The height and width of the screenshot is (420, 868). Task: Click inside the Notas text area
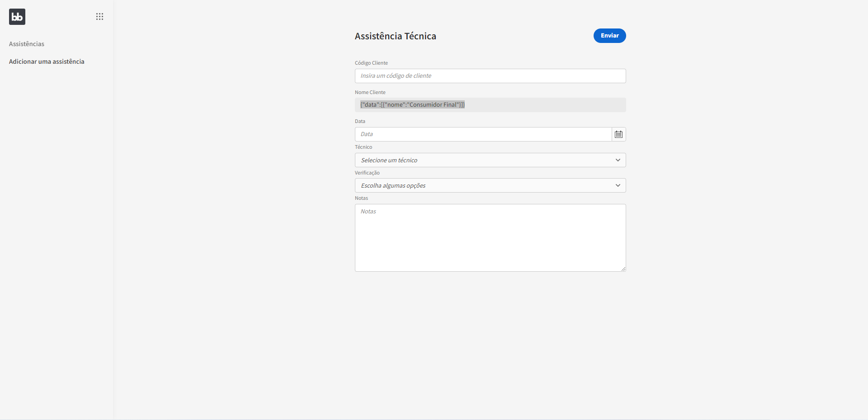(490, 237)
